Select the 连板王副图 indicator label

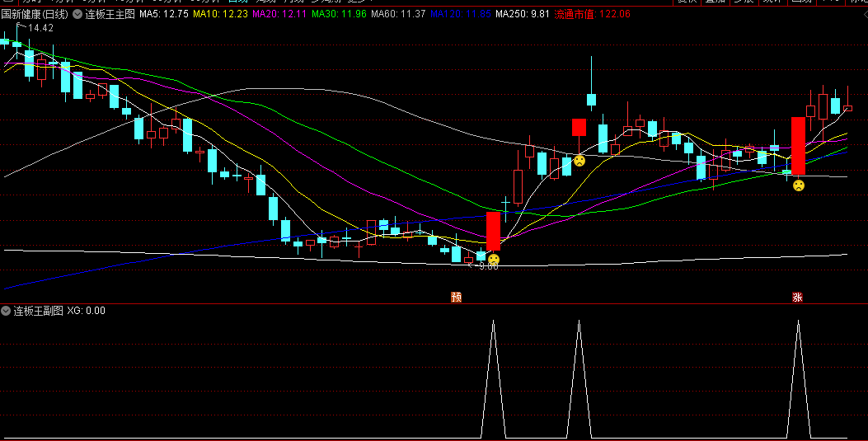pyautogui.click(x=38, y=311)
